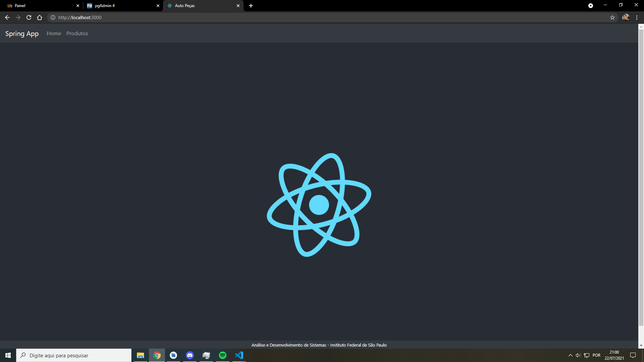Open the Chrome three-dot menu
This screenshot has width=644, height=362.
click(637, 17)
